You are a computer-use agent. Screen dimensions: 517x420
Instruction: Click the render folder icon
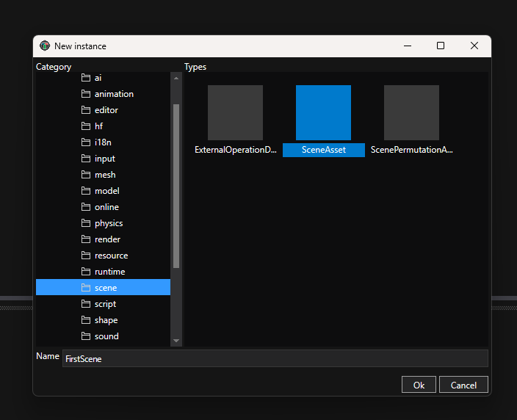[x=86, y=239]
